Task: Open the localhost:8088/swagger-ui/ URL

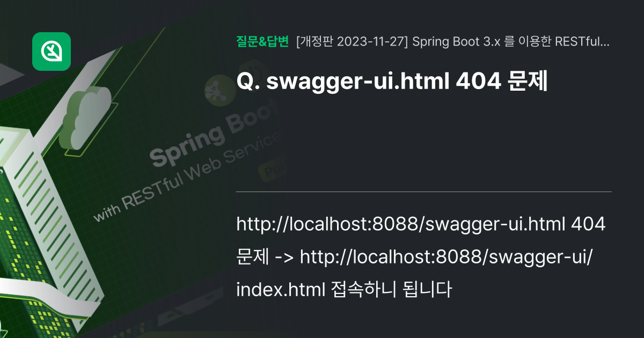Action: 447,257
